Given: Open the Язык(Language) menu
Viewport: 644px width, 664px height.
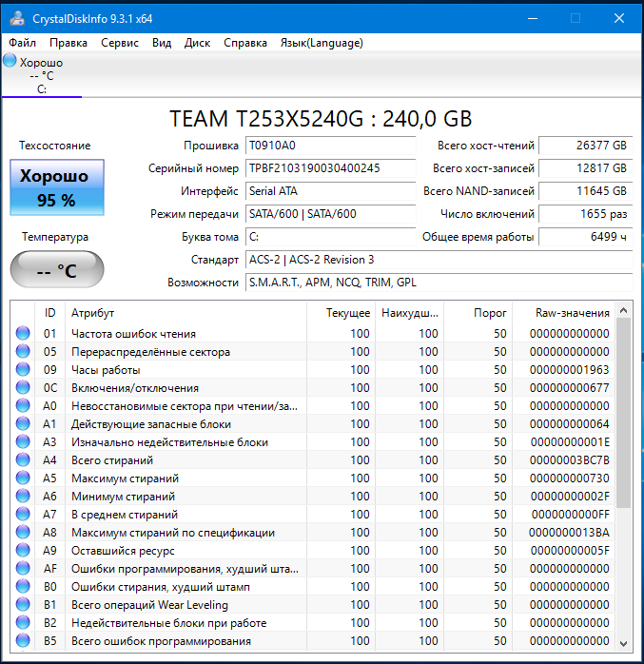Looking at the screenshot, I should [321, 43].
